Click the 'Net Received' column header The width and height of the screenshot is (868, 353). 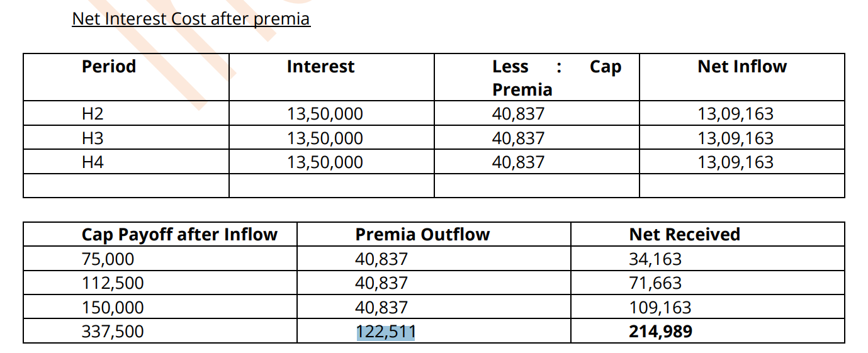pyautogui.click(x=685, y=235)
